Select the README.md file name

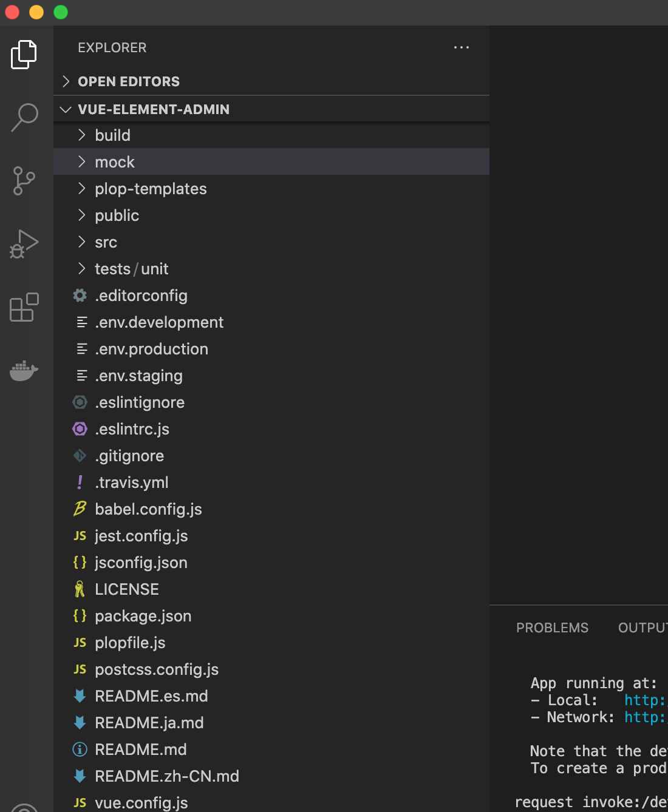tap(141, 749)
